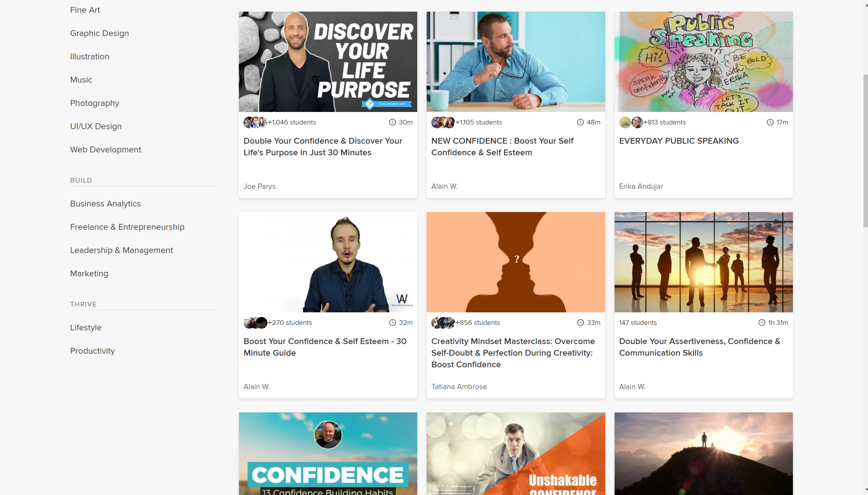
Task: Visit instructor Erika Andujar's profile
Action: pos(641,186)
